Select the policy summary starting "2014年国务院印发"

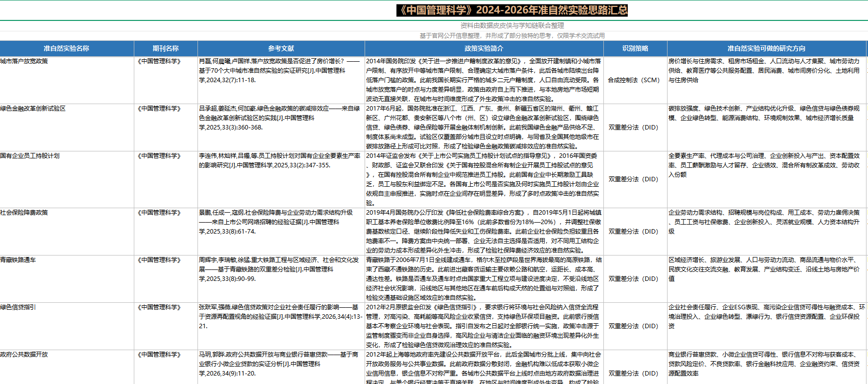483,80
